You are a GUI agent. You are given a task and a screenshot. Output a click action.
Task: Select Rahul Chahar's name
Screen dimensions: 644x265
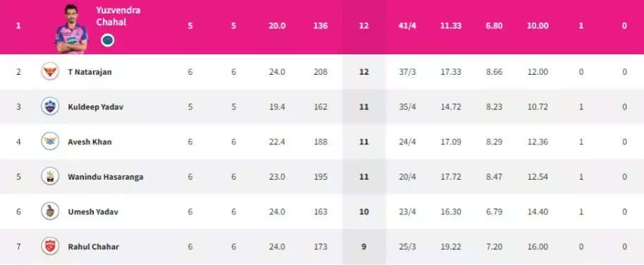[94, 247]
